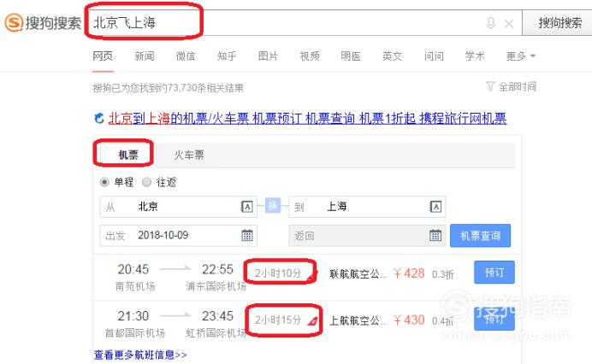Click the 虹桥国际机场 airport text
This screenshot has height=364, width=592.
pos(216,333)
